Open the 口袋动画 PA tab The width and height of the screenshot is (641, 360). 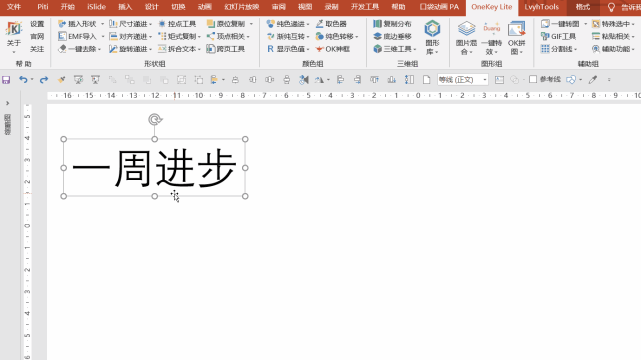point(439,7)
